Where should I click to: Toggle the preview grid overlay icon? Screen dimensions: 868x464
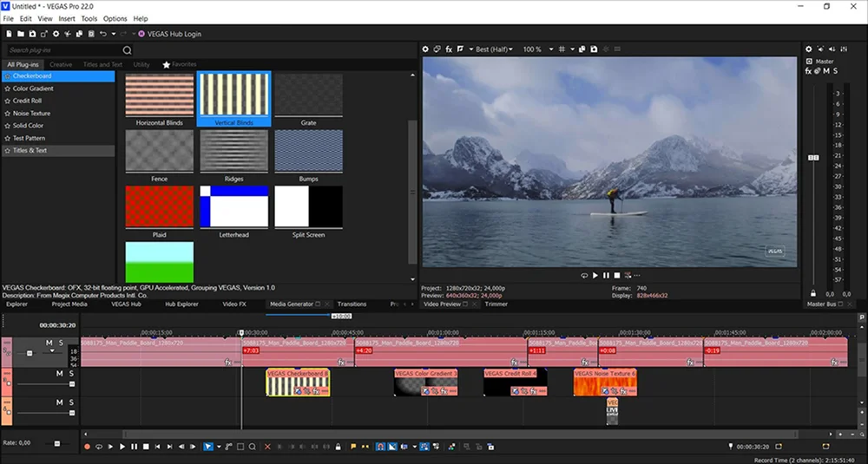click(x=562, y=49)
